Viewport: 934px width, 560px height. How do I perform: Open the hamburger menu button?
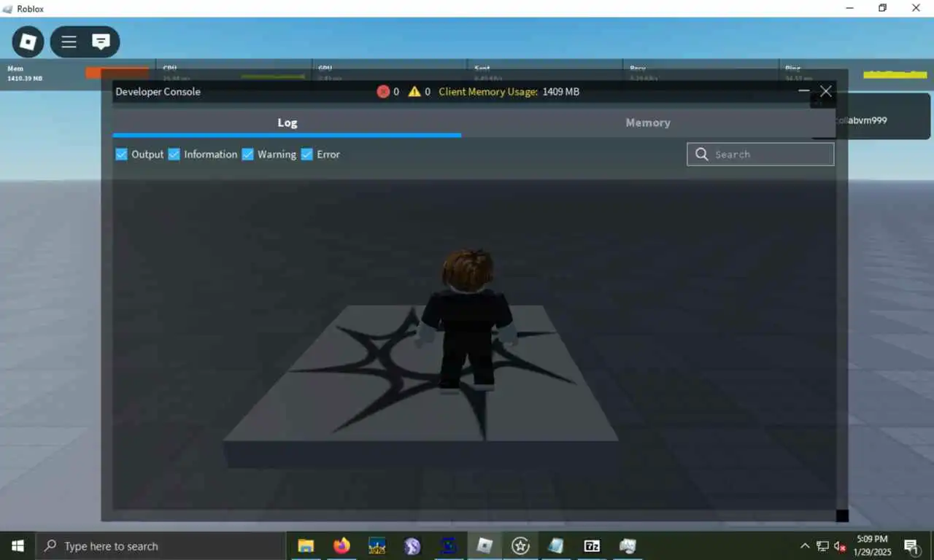pyautogui.click(x=69, y=42)
